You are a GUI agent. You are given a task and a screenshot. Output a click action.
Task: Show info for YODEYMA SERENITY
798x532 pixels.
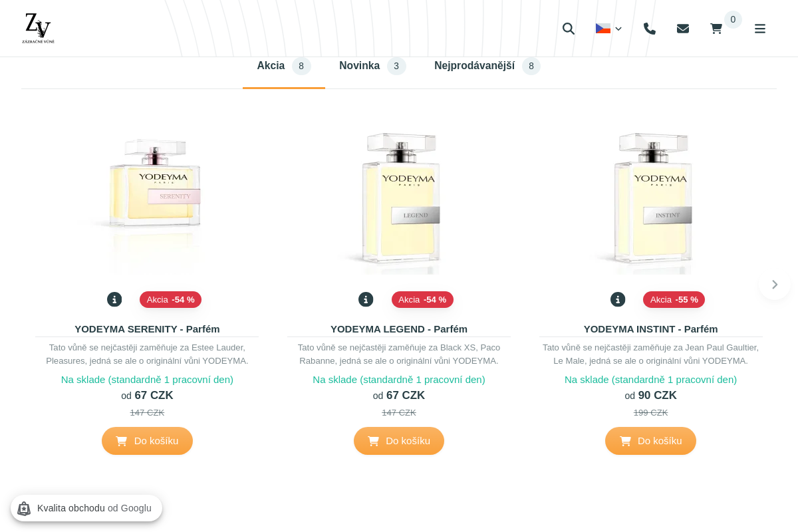tap(114, 299)
